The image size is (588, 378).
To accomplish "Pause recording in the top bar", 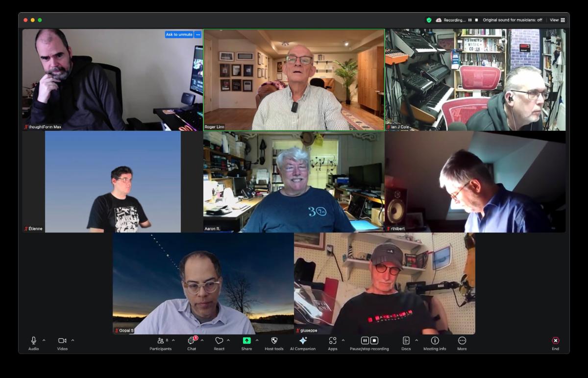I will pos(470,20).
